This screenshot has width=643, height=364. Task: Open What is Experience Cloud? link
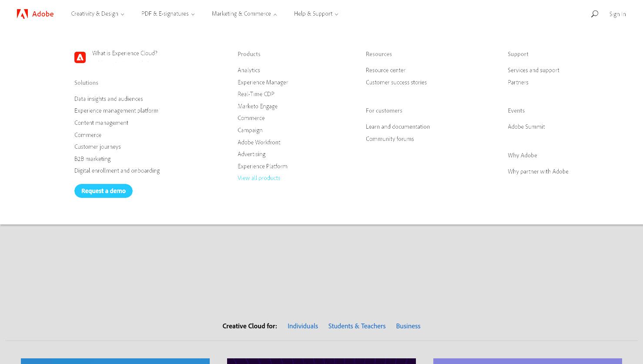click(x=125, y=53)
